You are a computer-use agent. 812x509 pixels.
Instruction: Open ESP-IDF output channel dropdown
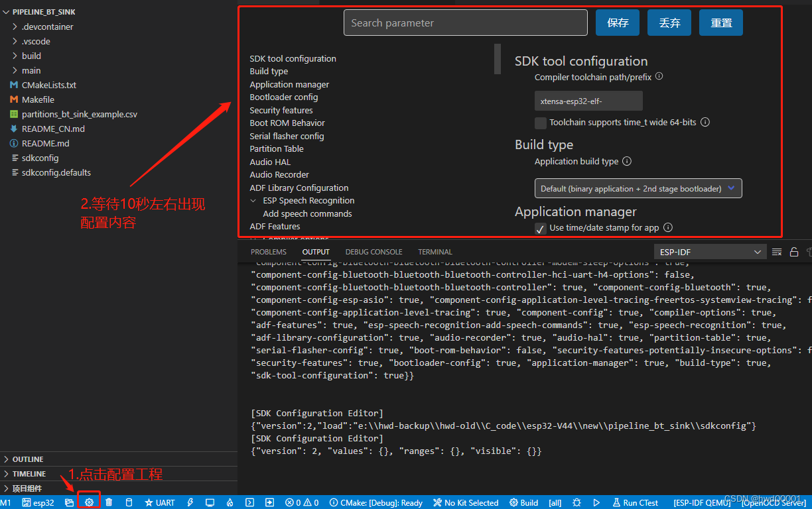tap(710, 252)
